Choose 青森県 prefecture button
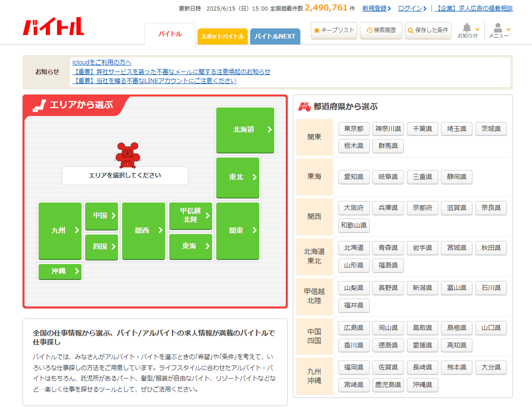 pyautogui.click(x=388, y=248)
